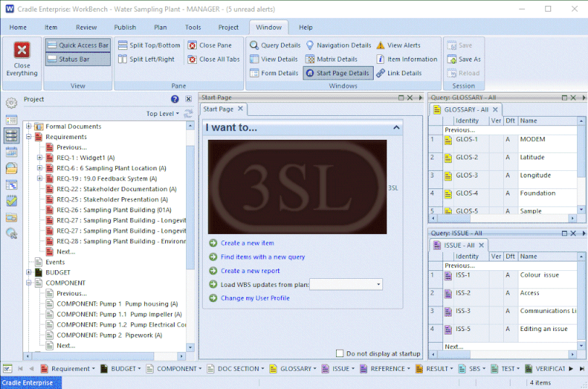Open the Top Level dropdown
This screenshot has width=588, height=389.
163,114
